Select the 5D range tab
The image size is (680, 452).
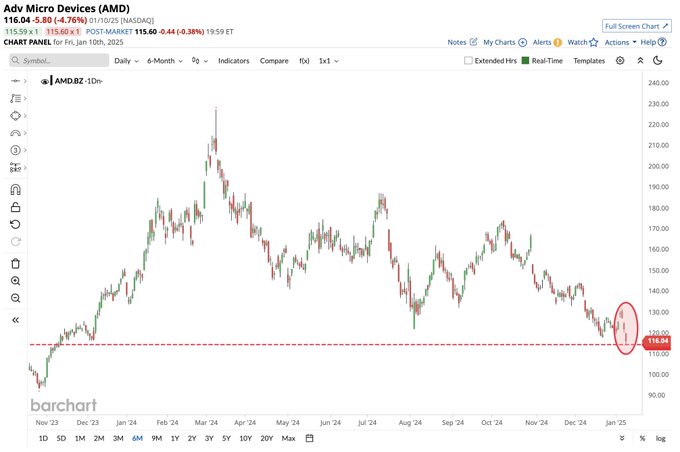pyautogui.click(x=61, y=438)
